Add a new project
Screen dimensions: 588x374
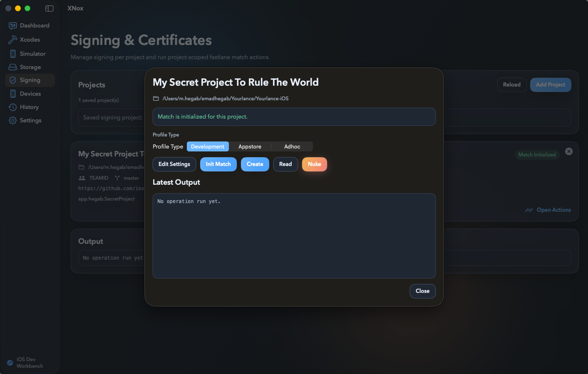550,84
